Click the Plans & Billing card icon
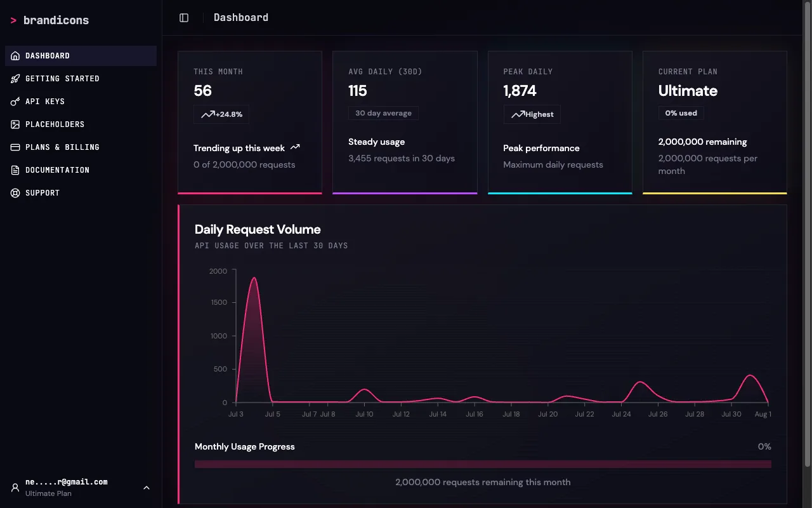Viewport: 812px width, 508px height. coord(15,147)
